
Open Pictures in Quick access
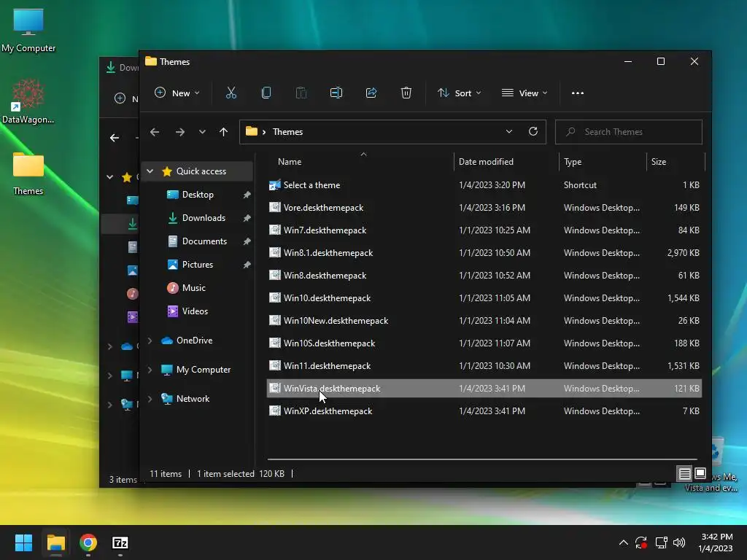tap(198, 264)
